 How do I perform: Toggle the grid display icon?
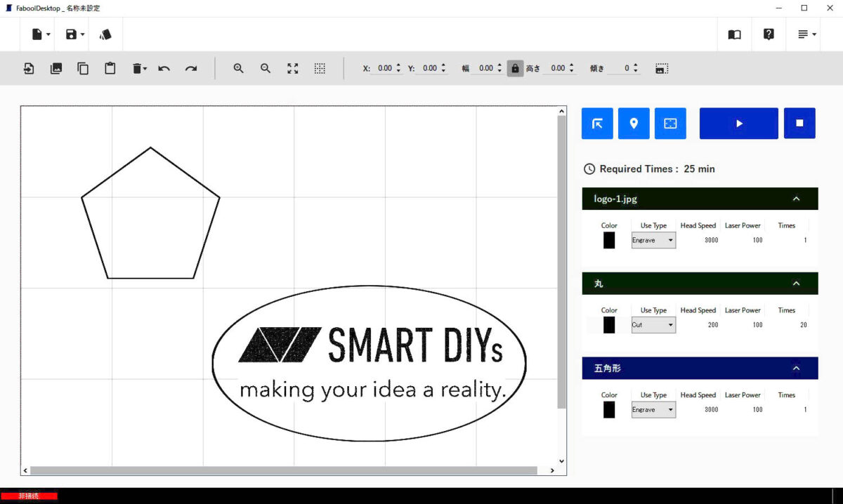pyautogui.click(x=320, y=68)
